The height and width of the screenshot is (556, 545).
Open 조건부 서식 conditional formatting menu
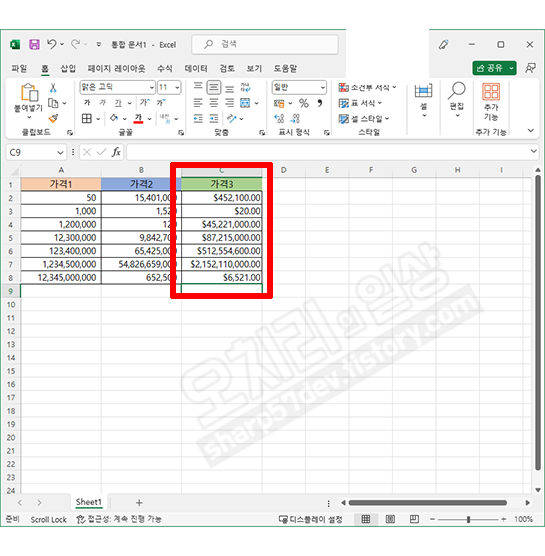(367, 87)
